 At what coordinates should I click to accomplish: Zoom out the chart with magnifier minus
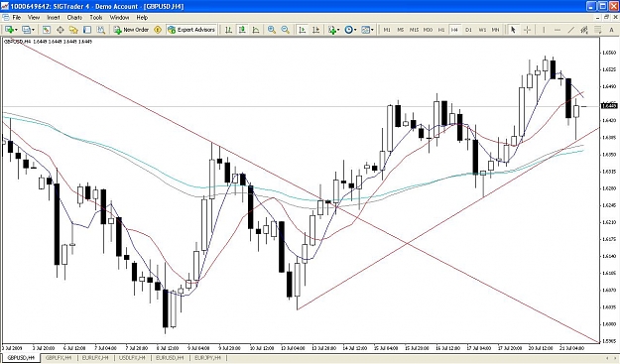click(285, 30)
